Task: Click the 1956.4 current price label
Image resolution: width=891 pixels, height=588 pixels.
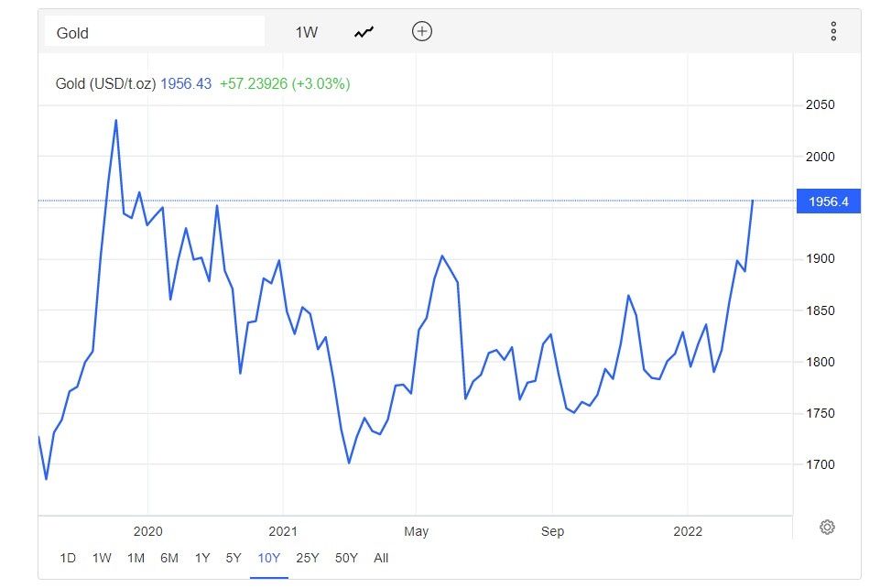Action: (828, 201)
